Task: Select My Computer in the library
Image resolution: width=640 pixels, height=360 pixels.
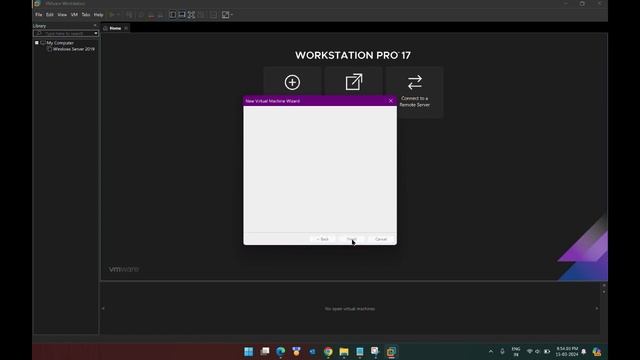Action: click(x=60, y=43)
